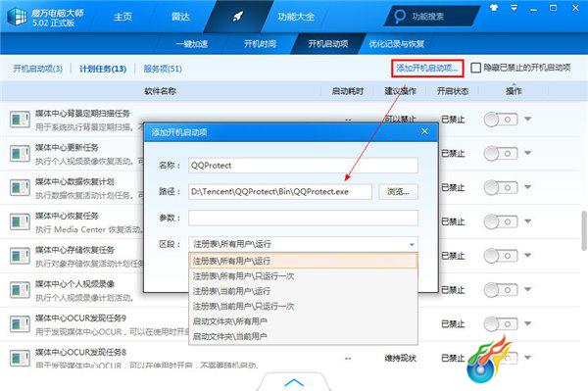Toggle switch for 媒体中心数据恢复计划
The width and height of the screenshot is (588, 391).
(x=501, y=187)
